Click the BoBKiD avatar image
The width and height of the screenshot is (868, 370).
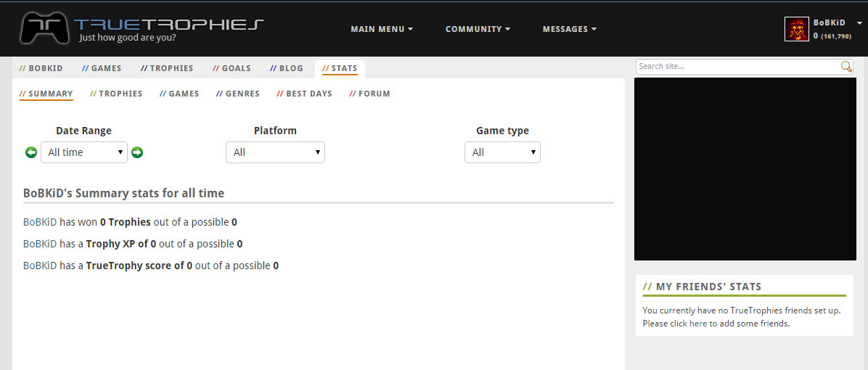click(796, 29)
